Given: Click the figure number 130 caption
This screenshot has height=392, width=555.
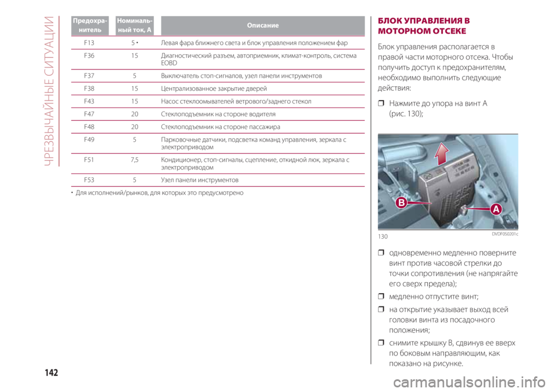Looking at the screenshot, I should [383, 236].
